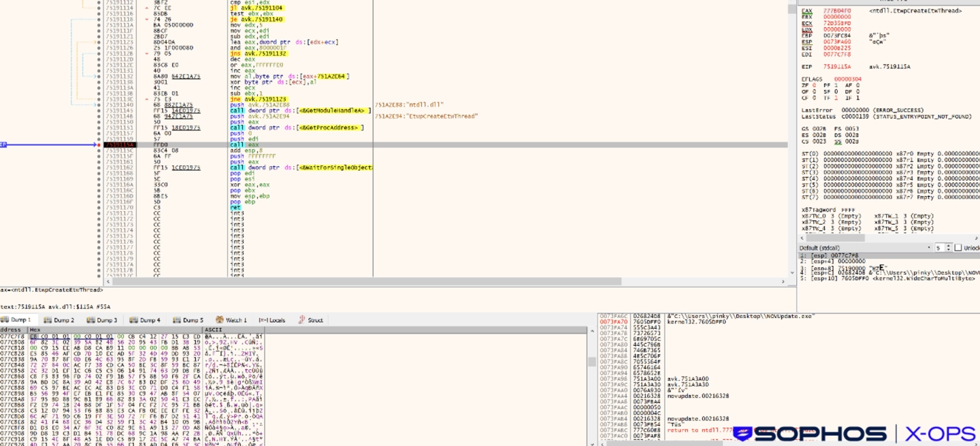Select the 'ret' instruction row
980x446 pixels.
(235, 208)
